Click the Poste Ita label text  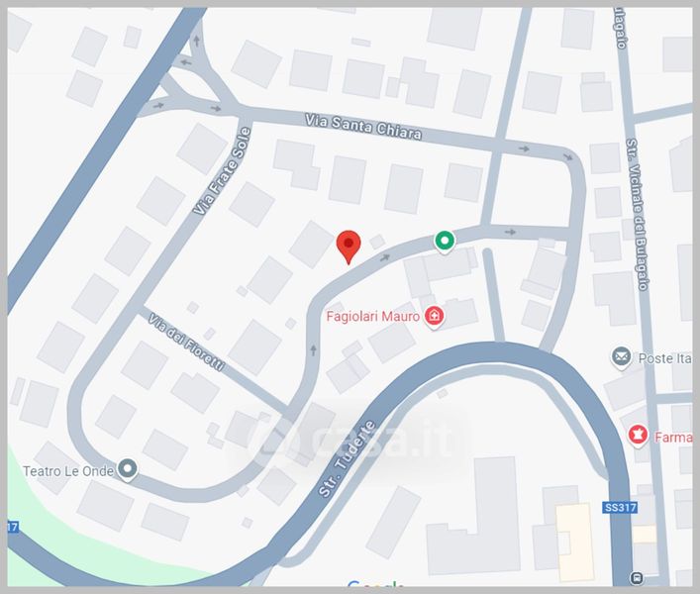pyautogui.click(x=664, y=358)
